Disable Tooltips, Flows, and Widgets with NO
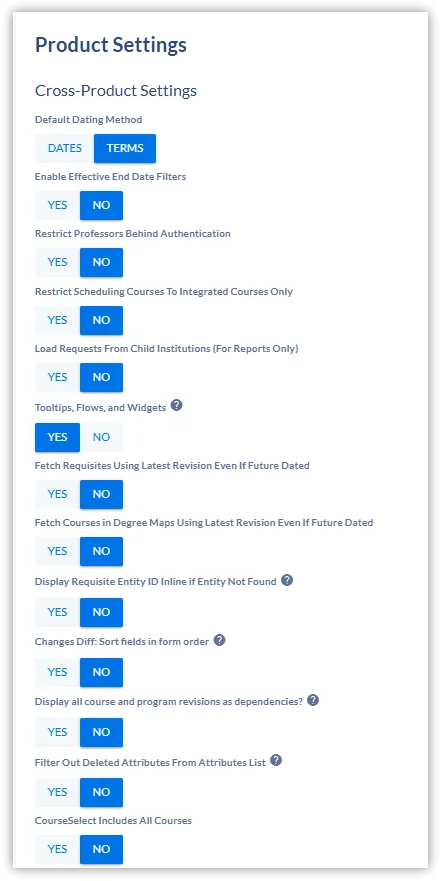444x881 pixels. tap(101, 437)
